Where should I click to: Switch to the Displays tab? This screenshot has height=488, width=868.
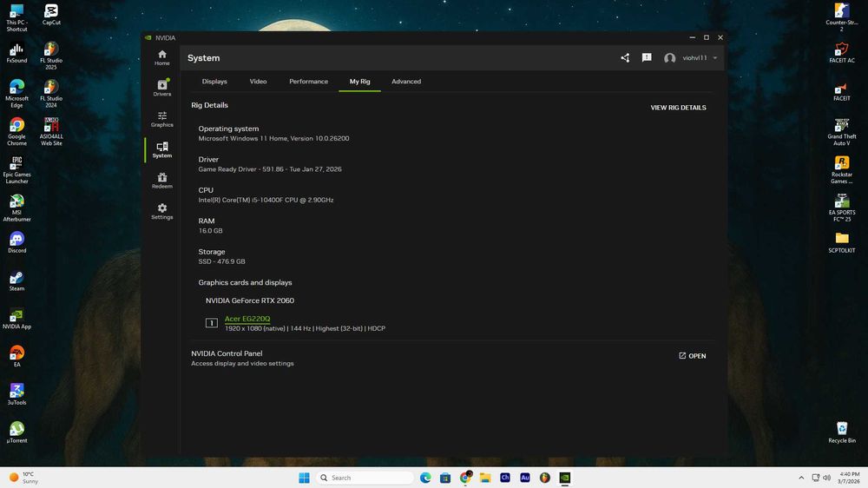(x=214, y=82)
